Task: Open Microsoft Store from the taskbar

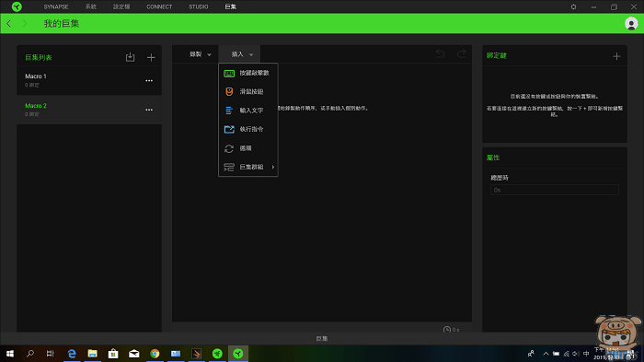Action: [113, 354]
